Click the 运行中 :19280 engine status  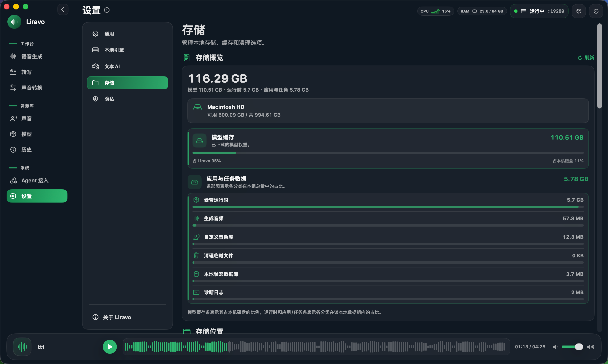(x=539, y=11)
